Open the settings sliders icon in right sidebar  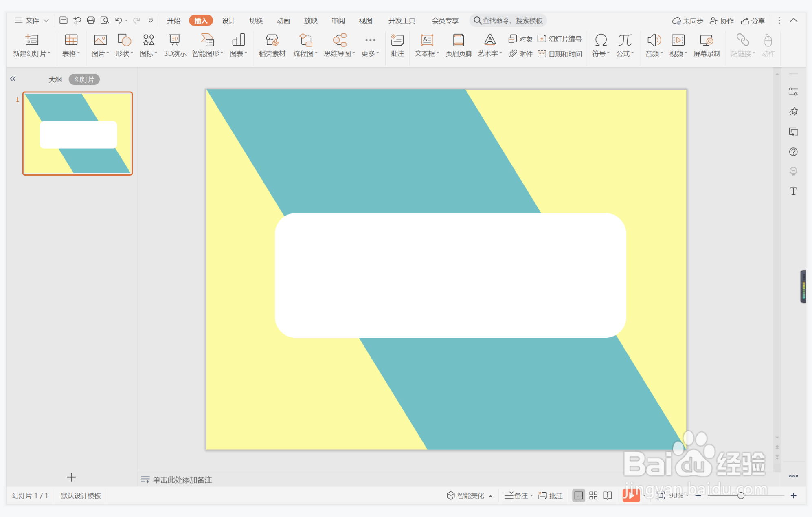[793, 92]
